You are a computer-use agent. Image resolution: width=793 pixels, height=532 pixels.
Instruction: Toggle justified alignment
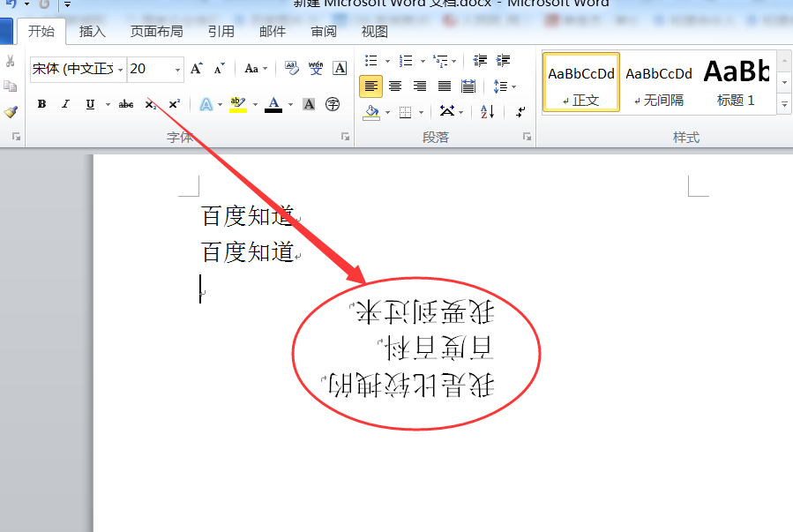click(x=445, y=86)
